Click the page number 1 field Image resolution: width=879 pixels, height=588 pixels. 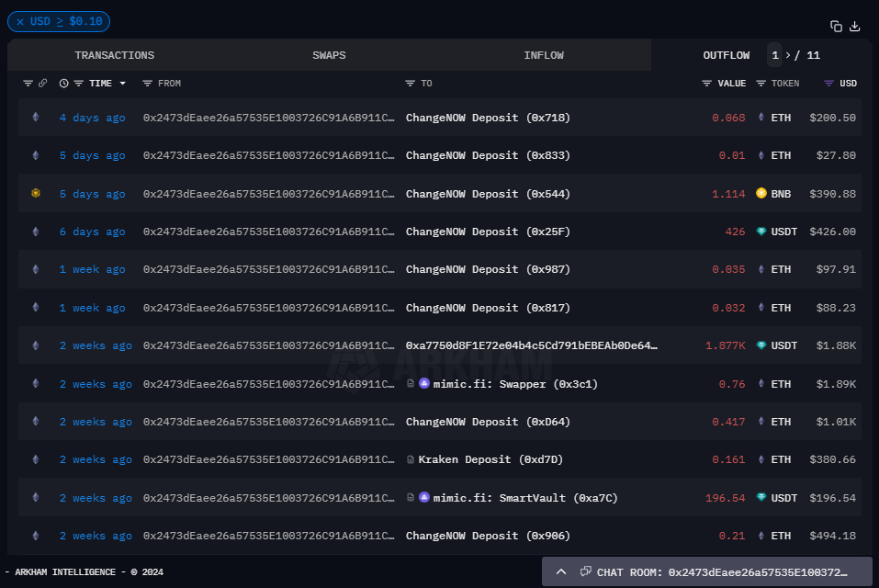(774, 55)
